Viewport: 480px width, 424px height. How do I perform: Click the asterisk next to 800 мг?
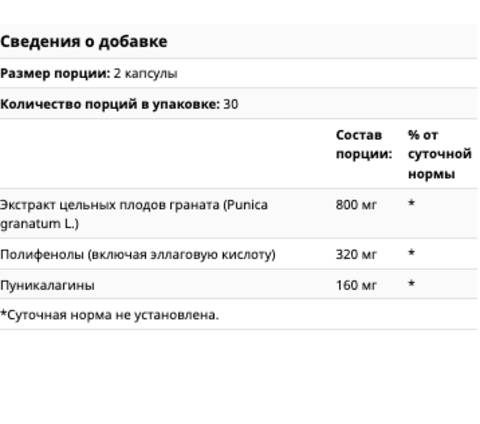[x=412, y=203]
